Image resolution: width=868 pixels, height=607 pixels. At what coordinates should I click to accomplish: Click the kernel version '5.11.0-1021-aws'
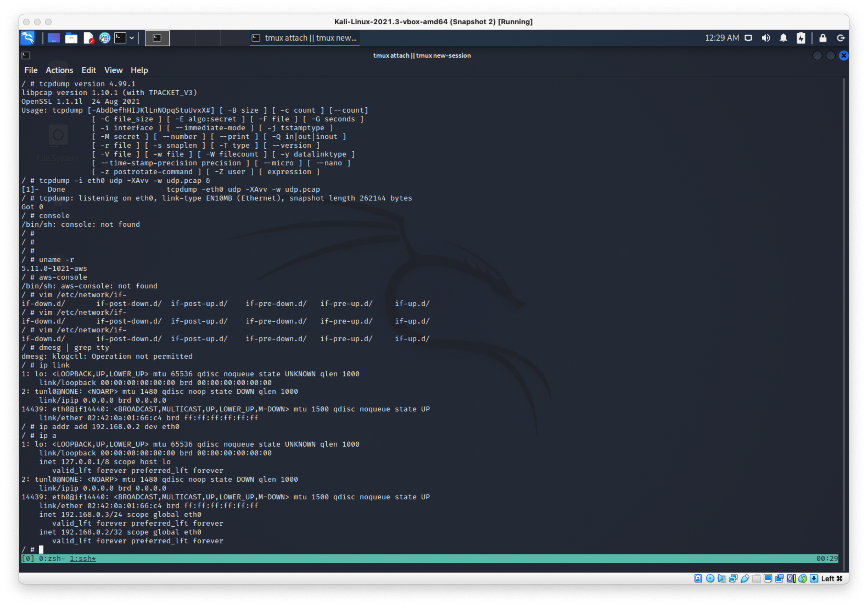54,269
